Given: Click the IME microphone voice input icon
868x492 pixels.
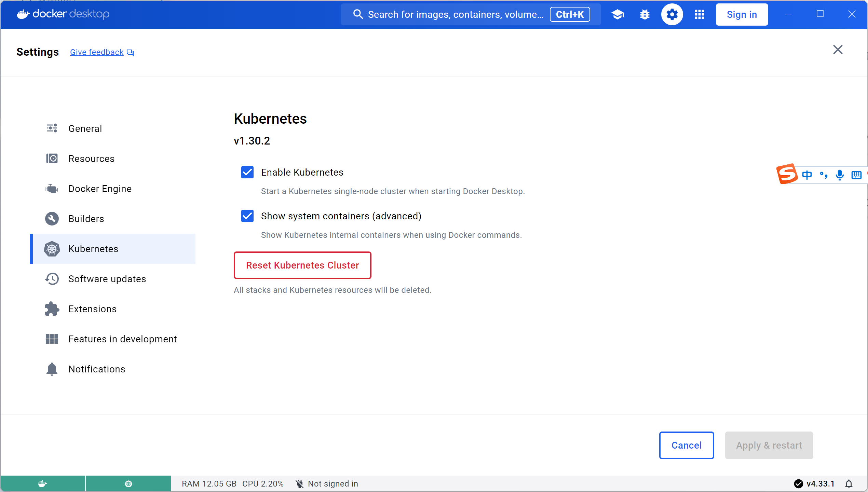Looking at the screenshot, I should pyautogui.click(x=840, y=175).
